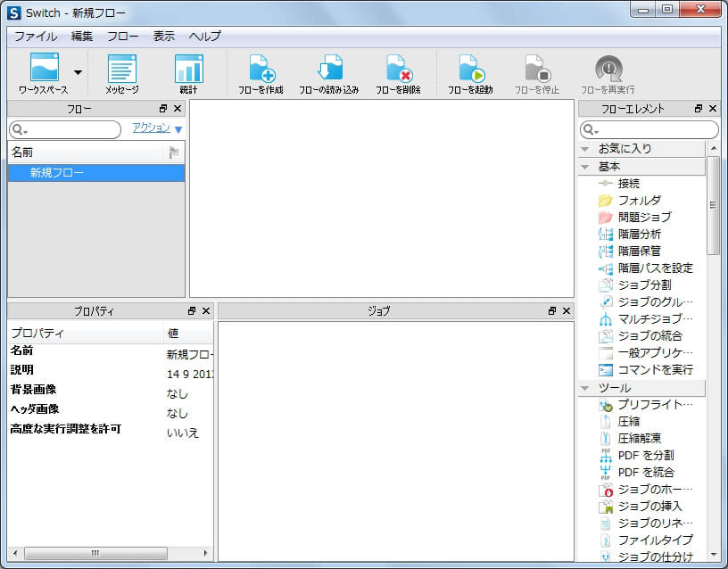Click the フローを起動 icon
Image resolution: width=728 pixels, height=569 pixels.
point(470,74)
